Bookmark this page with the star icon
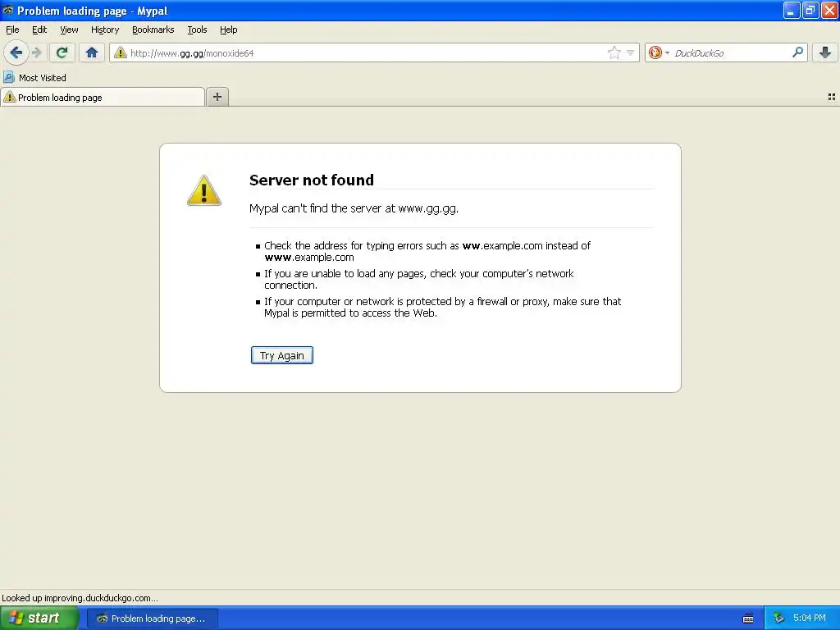 click(614, 52)
